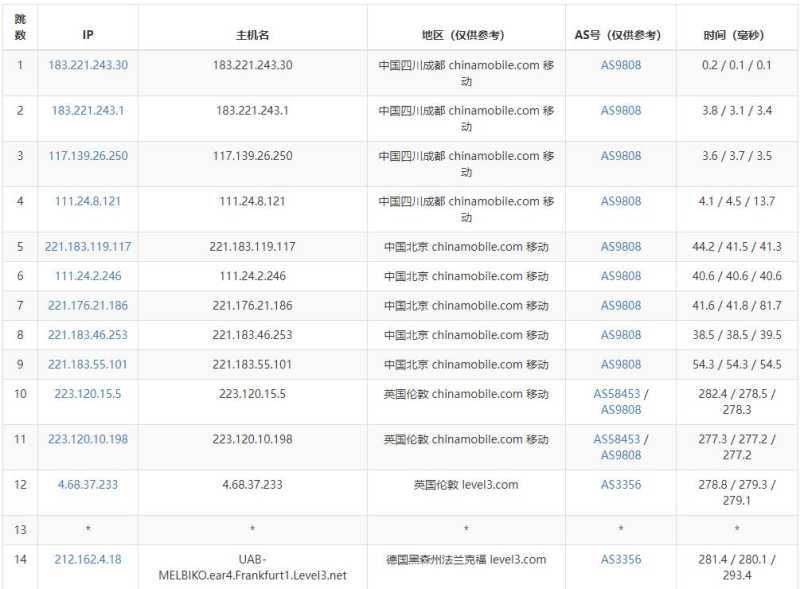Select time value 4.1 / 4.5 / 13.7
Viewport: 800px width, 589px height.
point(737,202)
